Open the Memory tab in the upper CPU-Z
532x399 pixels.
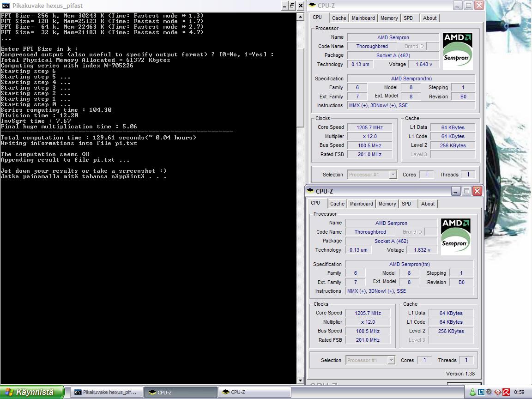[x=389, y=18]
